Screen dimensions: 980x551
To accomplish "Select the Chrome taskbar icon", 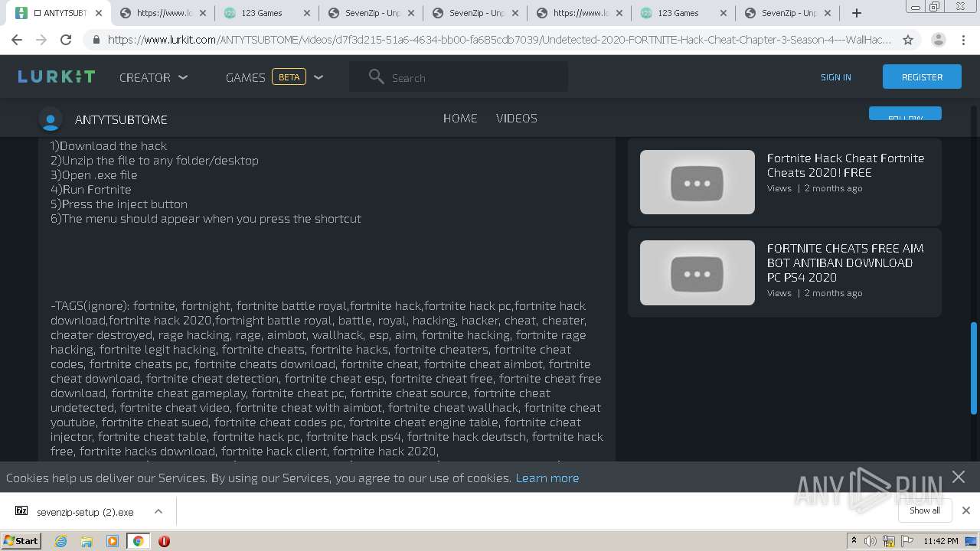I will tap(138, 541).
